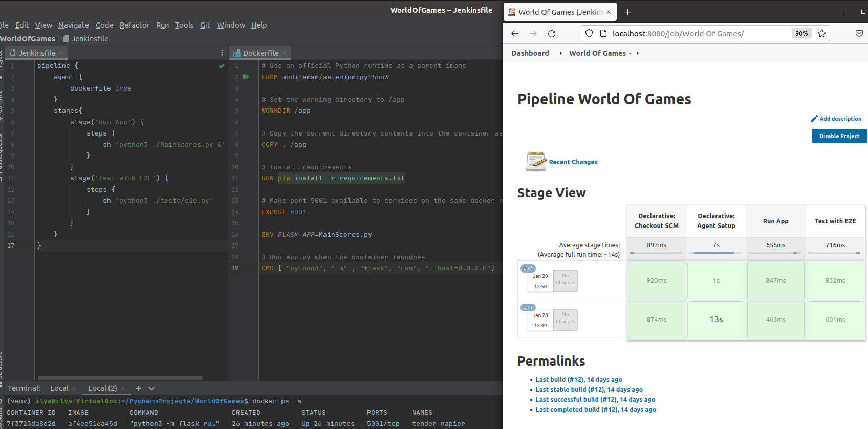Open the Navigate menu

point(74,25)
